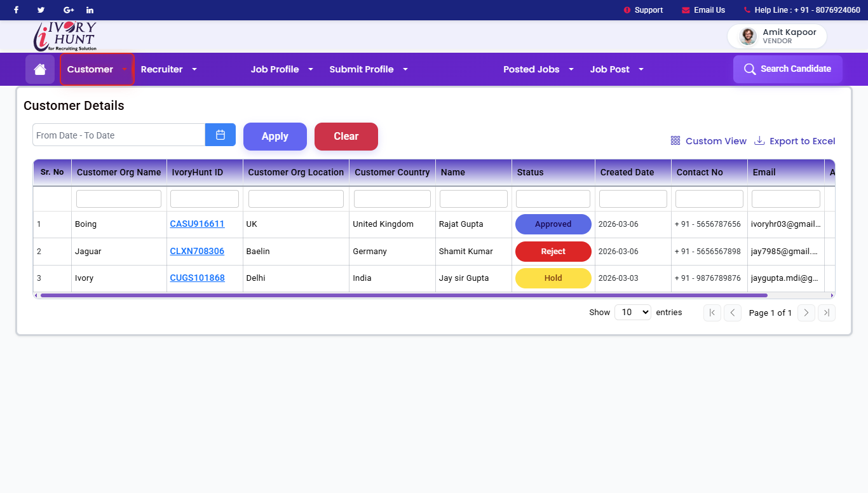Open the Submit Profile menu

coord(368,69)
